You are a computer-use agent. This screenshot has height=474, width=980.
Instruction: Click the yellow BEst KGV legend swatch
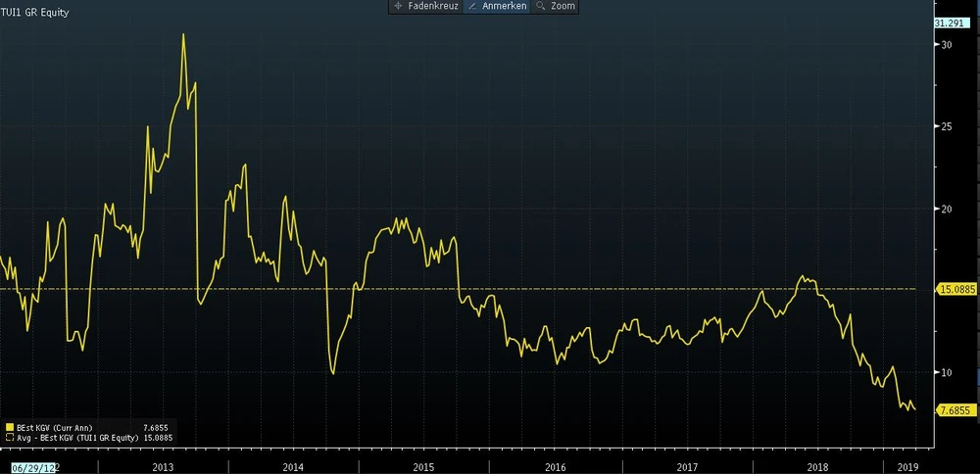point(10,428)
